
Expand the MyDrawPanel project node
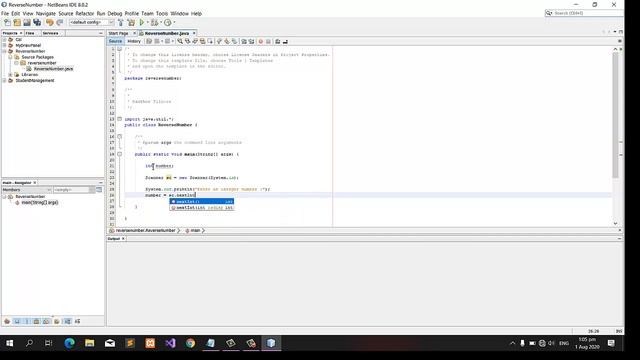4,45
